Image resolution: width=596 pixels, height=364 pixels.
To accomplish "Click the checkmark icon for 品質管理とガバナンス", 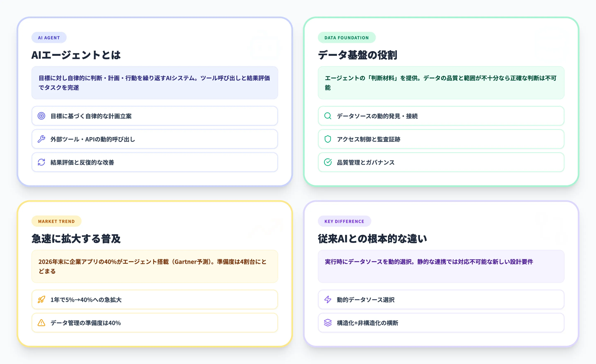I will pos(328,162).
